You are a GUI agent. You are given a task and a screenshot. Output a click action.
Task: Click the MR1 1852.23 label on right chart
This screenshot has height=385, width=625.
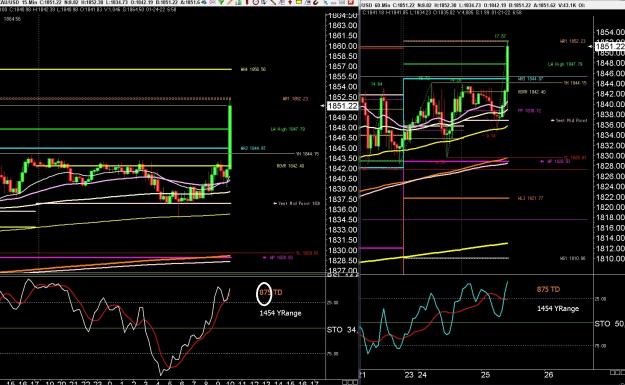[x=572, y=41]
